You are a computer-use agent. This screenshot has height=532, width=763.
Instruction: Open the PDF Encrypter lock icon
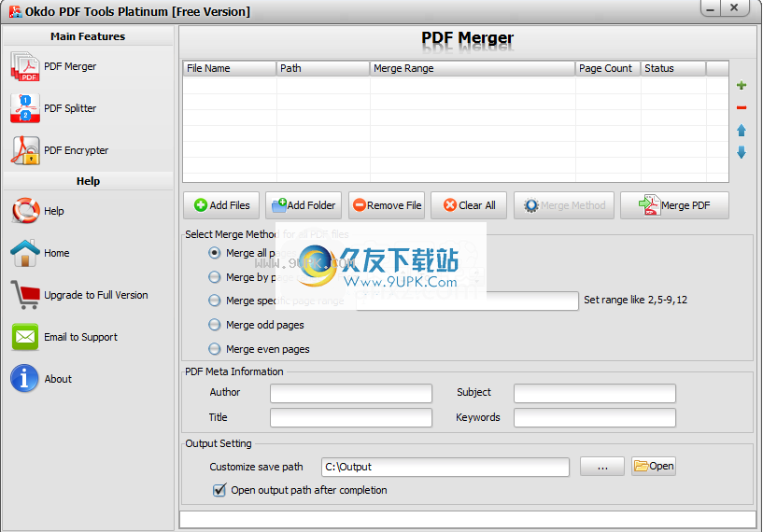(x=25, y=150)
